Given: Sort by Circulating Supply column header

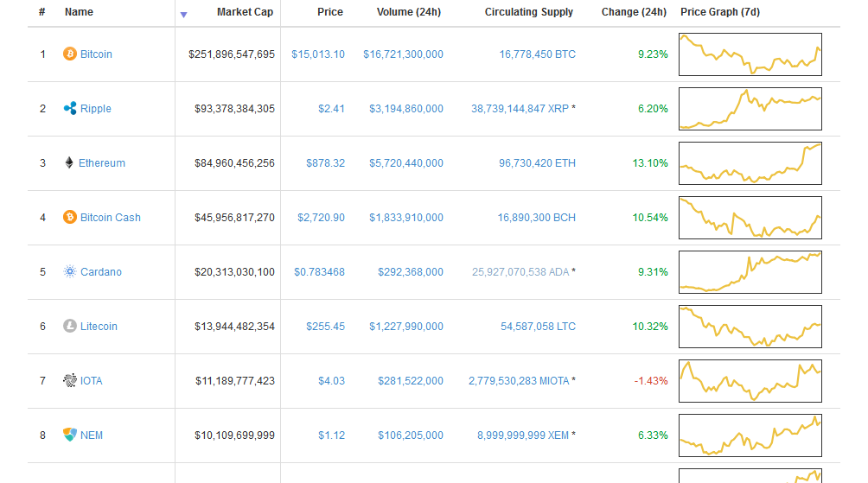Looking at the screenshot, I should click(x=528, y=11).
